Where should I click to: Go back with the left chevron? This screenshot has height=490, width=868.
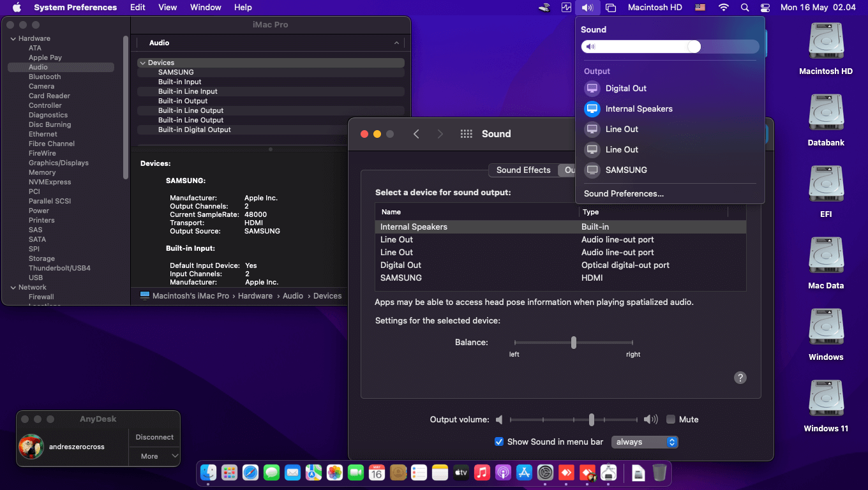416,134
